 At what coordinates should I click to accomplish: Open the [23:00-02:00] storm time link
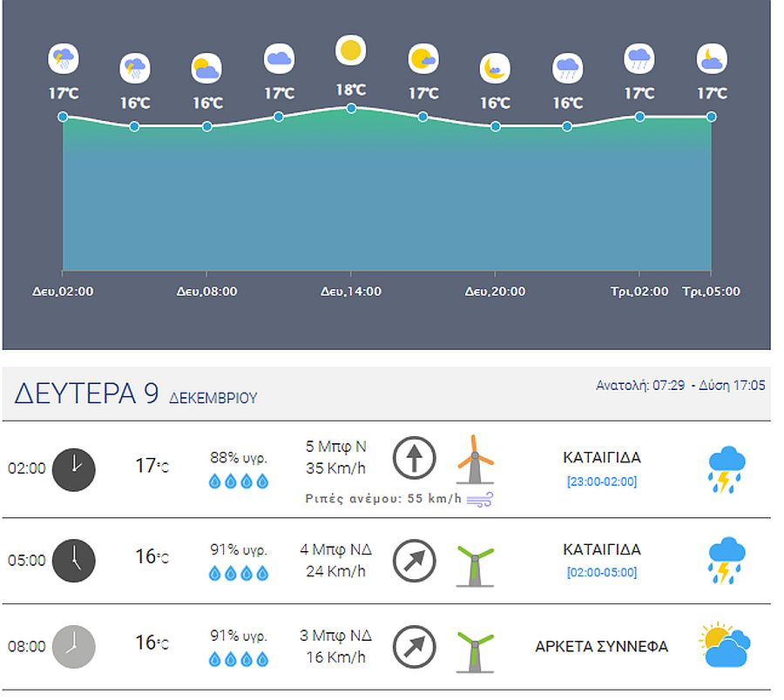tap(602, 481)
